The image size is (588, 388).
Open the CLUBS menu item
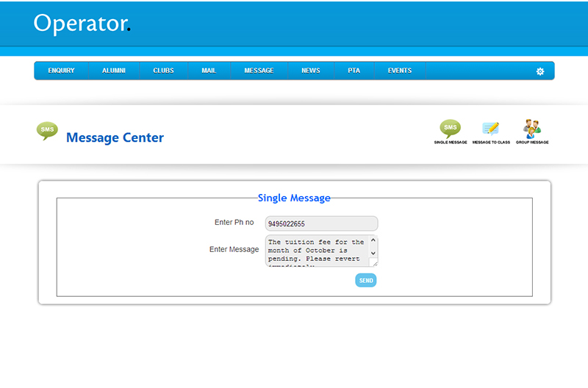163,71
